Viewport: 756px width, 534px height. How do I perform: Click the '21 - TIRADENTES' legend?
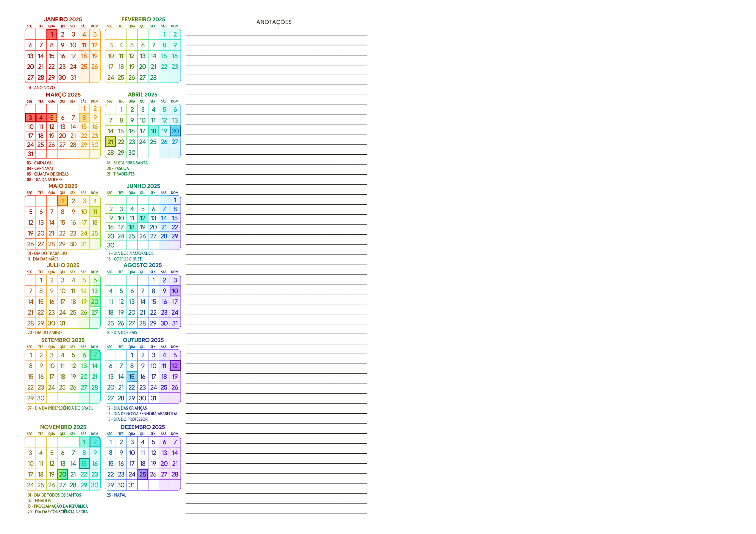tap(121, 174)
